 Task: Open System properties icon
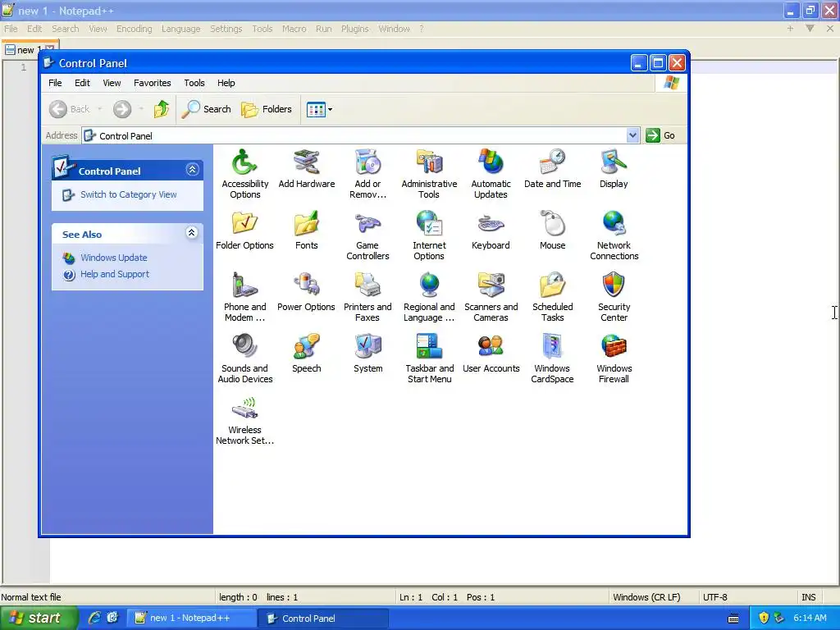368,353
